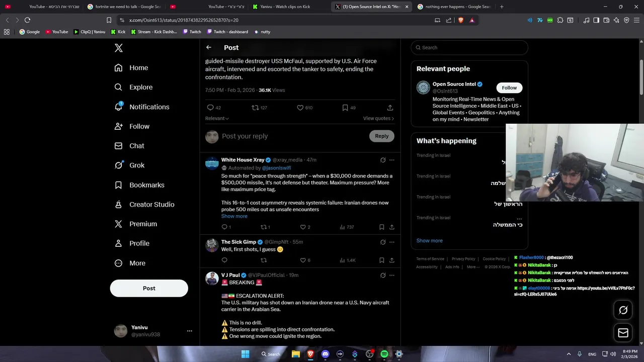Click Brave Shields icon
Screen dimensions: 644x362
[x=460, y=20]
